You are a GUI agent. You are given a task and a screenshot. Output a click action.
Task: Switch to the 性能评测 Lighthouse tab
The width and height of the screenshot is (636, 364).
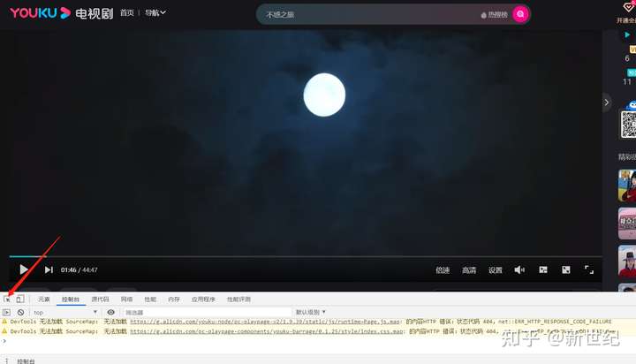click(x=238, y=300)
